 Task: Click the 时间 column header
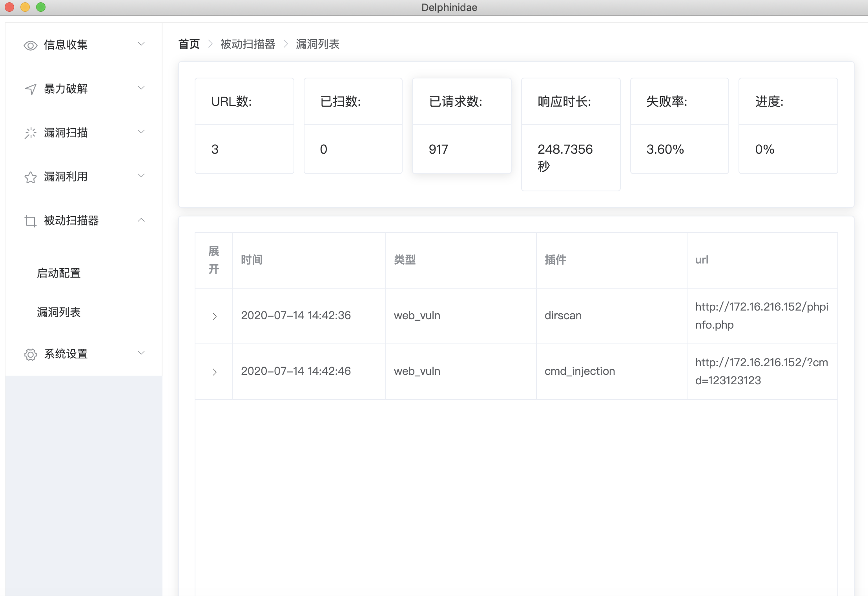(x=252, y=260)
